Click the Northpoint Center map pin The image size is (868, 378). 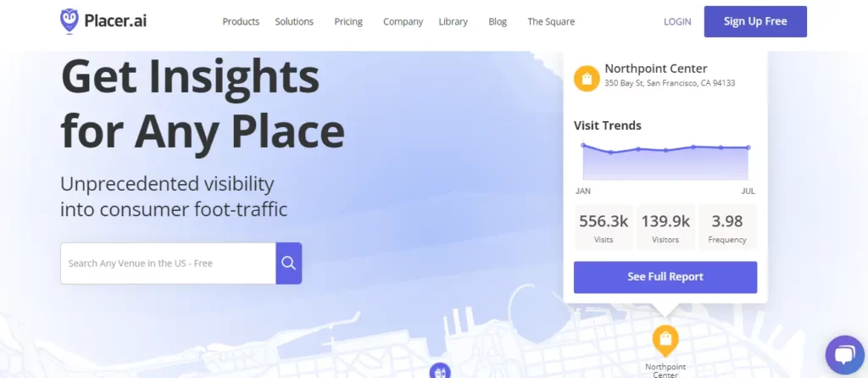pyautogui.click(x=665, y=341)
